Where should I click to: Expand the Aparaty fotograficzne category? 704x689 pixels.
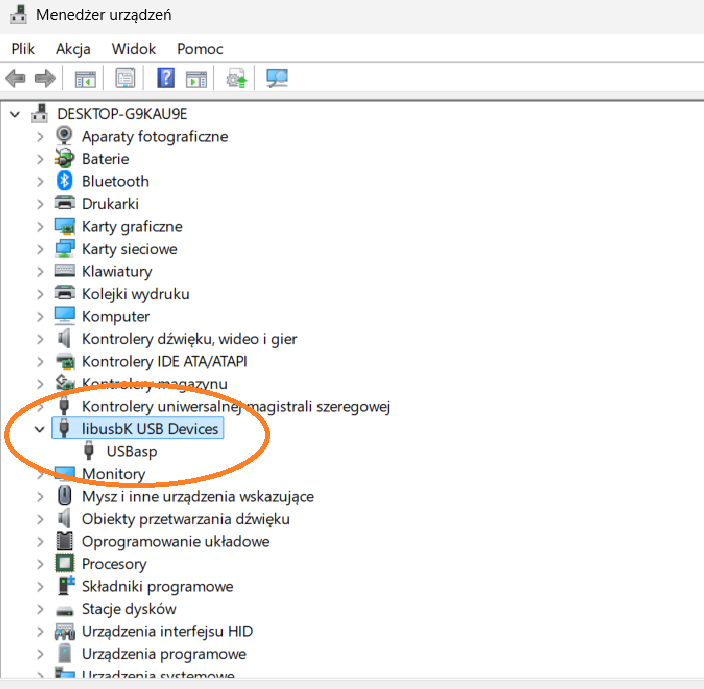(40, 136)
